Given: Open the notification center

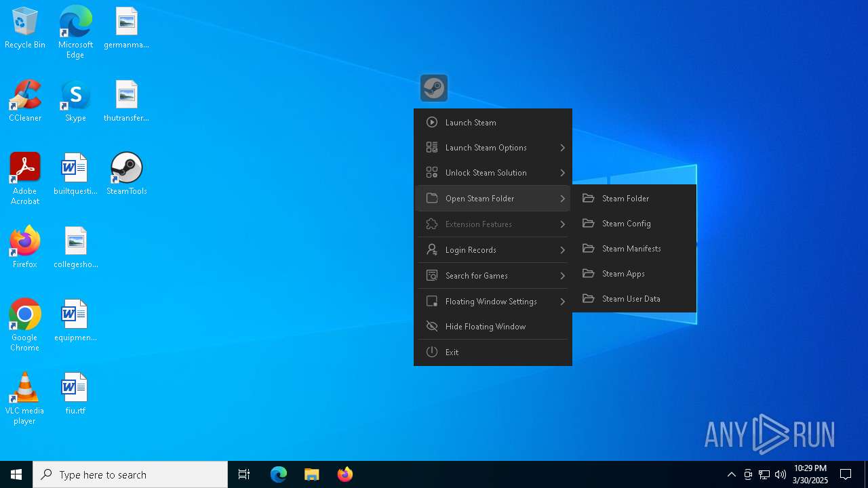Looking at the screenshot, I should click(x=846, y=474).
